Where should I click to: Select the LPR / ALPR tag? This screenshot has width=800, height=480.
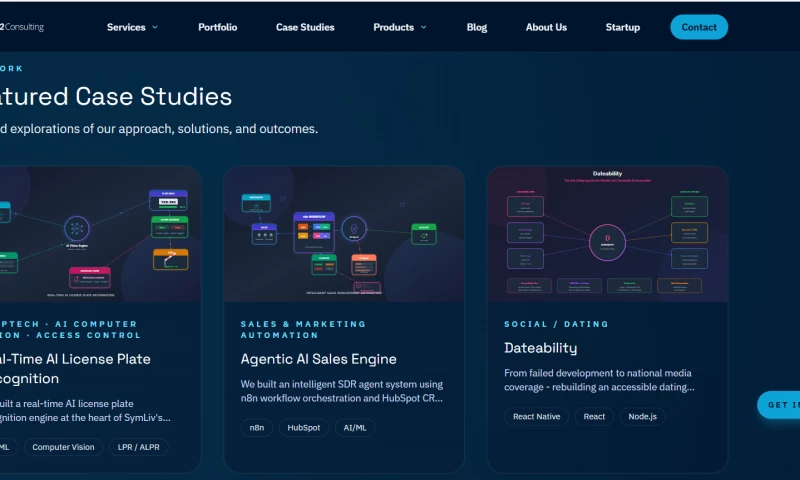138,447
